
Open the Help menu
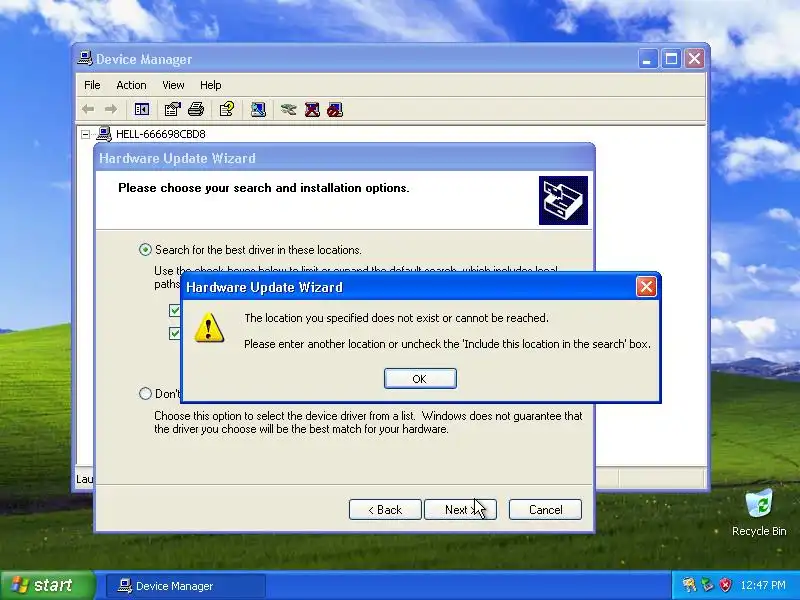click(210, 85)
